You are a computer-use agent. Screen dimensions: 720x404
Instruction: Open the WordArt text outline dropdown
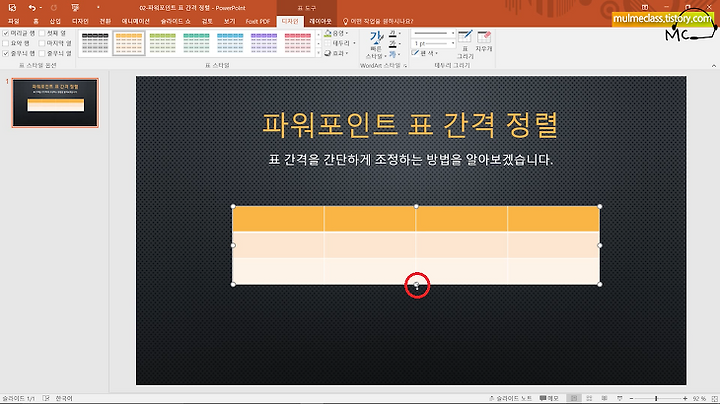point(394,44)
